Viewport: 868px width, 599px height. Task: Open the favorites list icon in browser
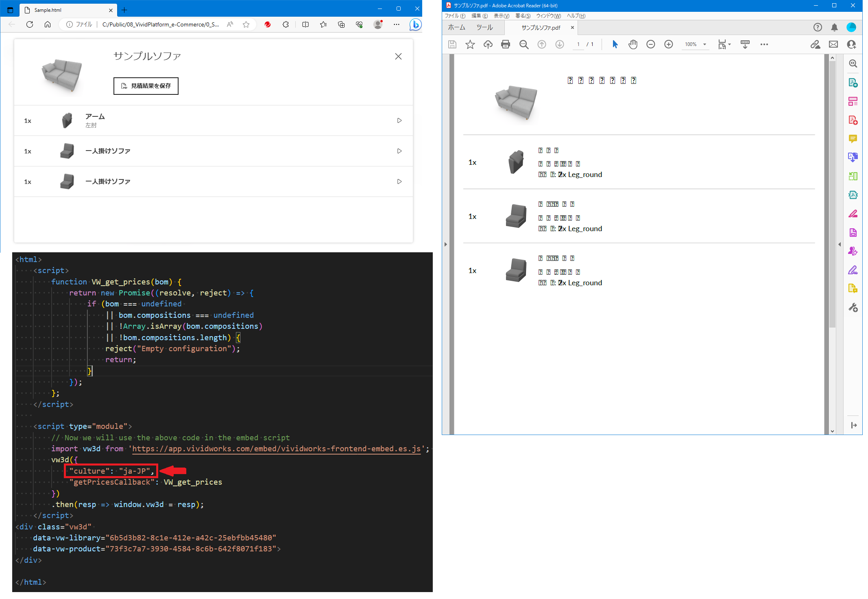pos(323,24)
